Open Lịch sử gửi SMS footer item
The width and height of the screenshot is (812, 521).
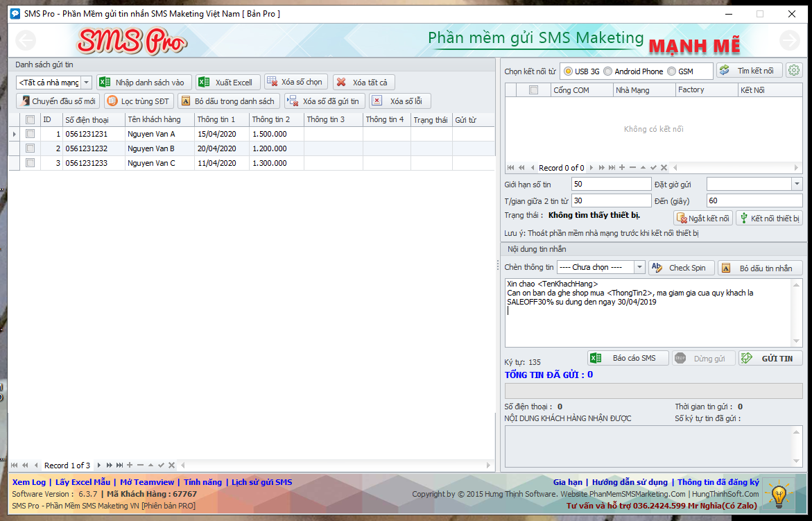coord(261,482)
